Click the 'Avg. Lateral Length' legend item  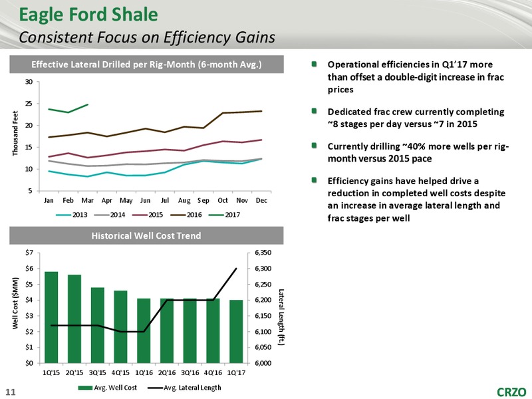coord(185,388)
